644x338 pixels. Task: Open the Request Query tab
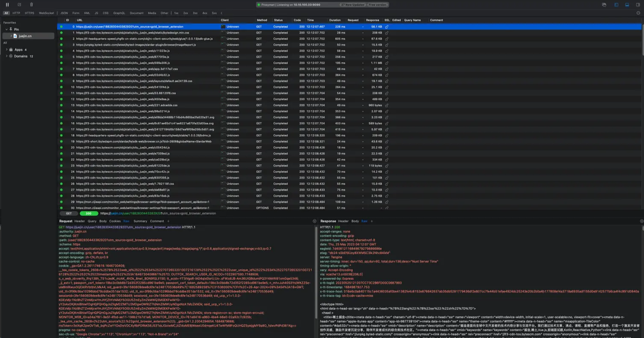coord(92,221)
